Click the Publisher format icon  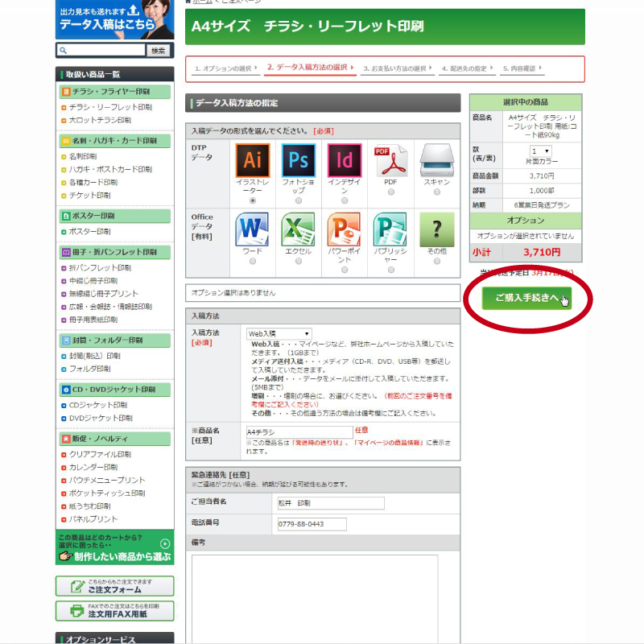[390, 229]
